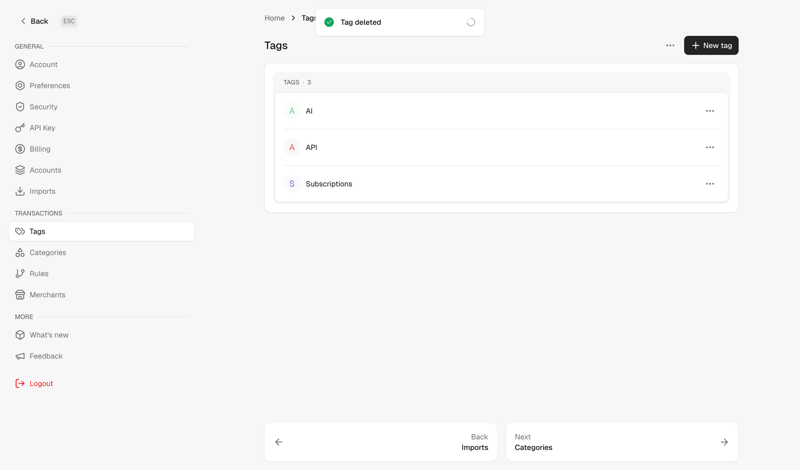Open the page options menu beside New tag
This screenshot has width=800, height=470.
click(x=670, y=45)
